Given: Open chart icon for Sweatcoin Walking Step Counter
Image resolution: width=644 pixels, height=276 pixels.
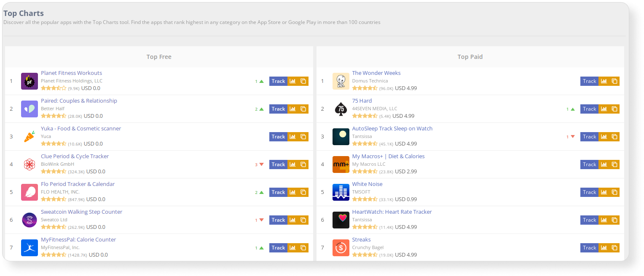Looking at the screenshot, I should [292, 220].
